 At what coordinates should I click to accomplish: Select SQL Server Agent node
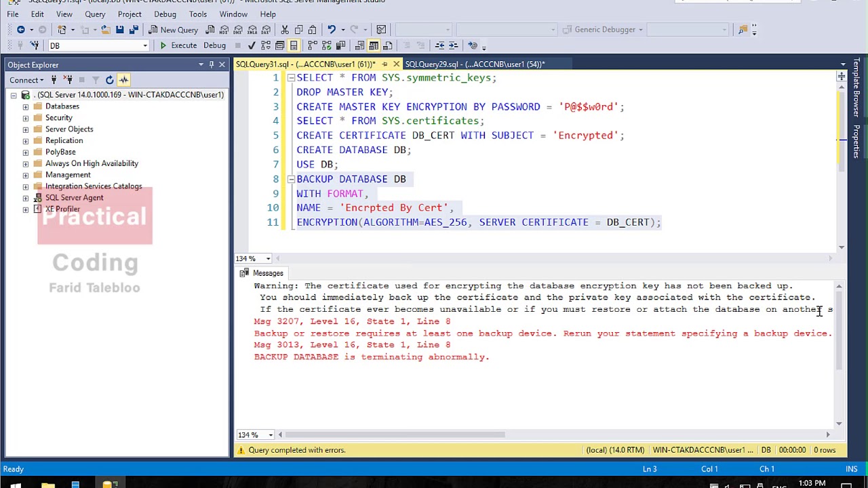point(74,198)
